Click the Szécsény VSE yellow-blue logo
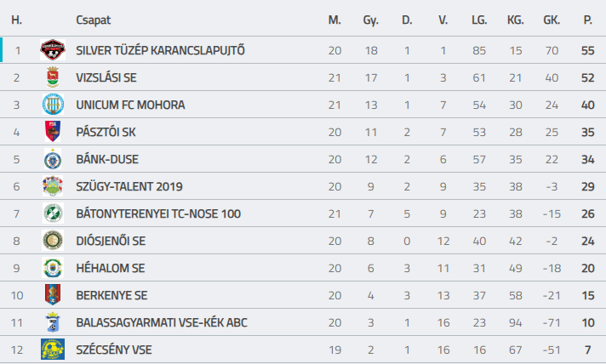Screen dimensions: 606x364 53,350
